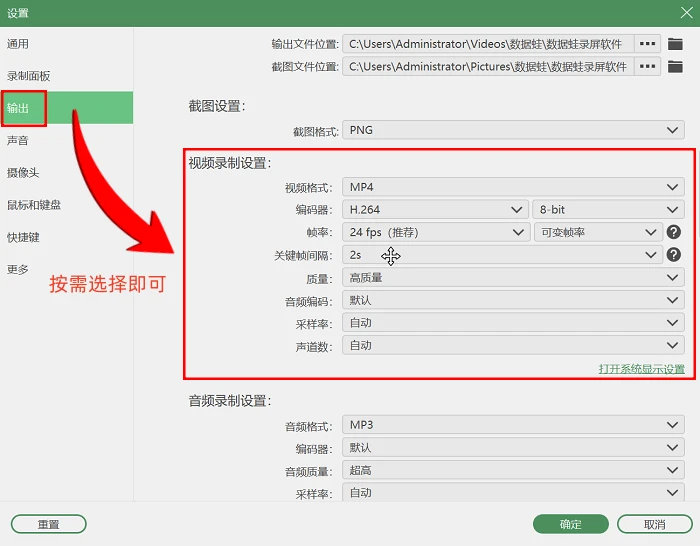
Task: Expand video 采样率 自动 dropdown
Action: [x=513, y=322]
